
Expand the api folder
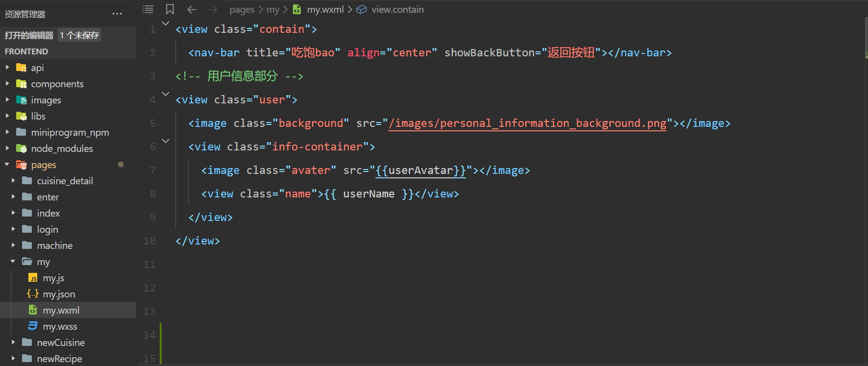pos(7,68)
